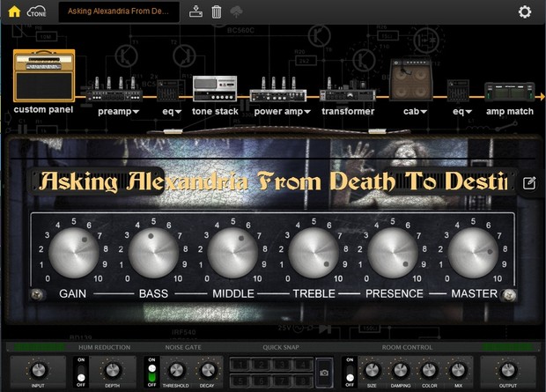The width and height of the screenshot is (546, 392).
Task: Open the preamp dropdown arrow
Action: point(136,112)
